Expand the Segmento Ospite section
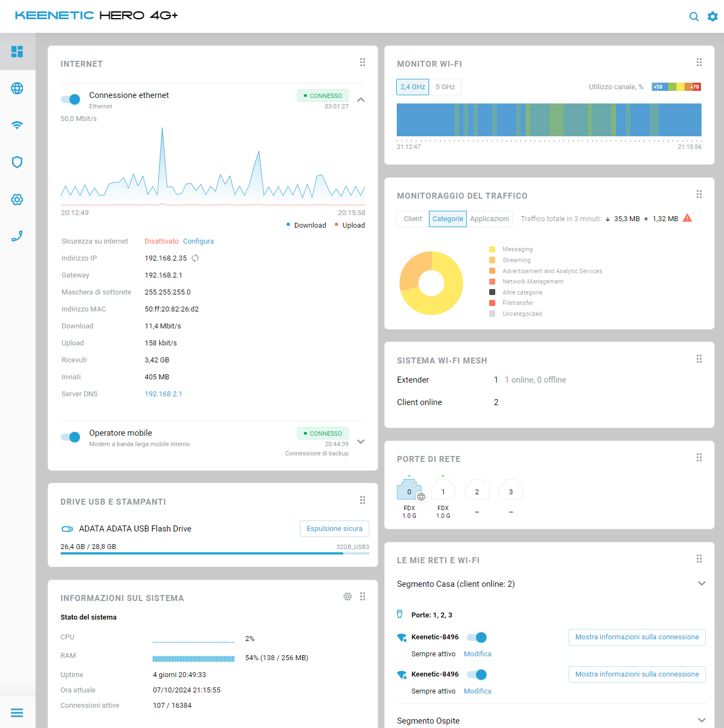This screenshot has width=724, height=728. (x=702, y=720)
